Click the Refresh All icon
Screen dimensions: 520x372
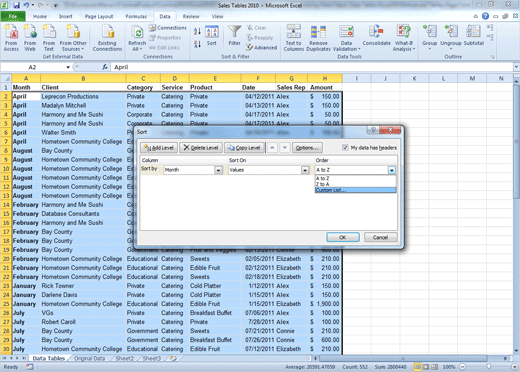pos(137,38)
